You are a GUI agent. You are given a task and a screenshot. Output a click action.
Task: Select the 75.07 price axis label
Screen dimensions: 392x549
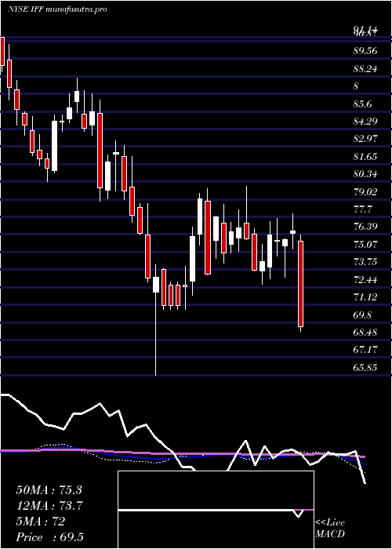coord(365,245)
